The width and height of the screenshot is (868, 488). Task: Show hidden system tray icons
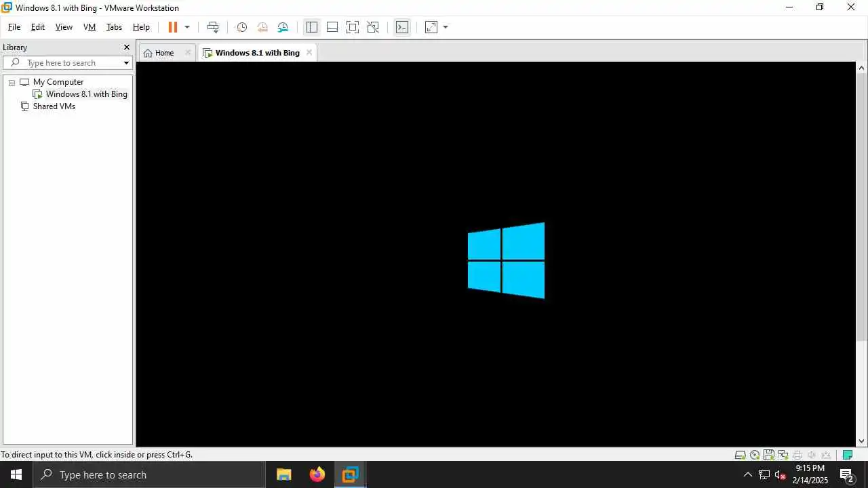[x=748, y=474]
